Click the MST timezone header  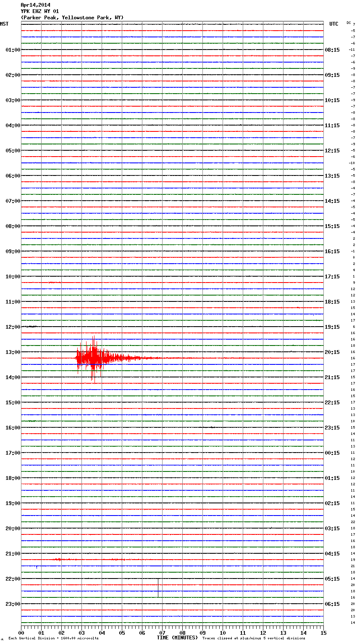pos(4,24)
